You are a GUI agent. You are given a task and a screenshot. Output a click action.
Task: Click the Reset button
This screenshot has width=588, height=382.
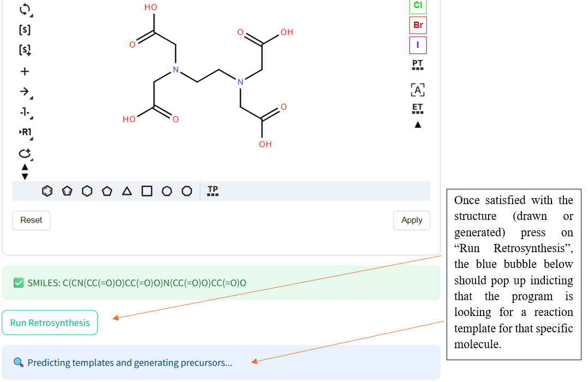coord(31,220)
